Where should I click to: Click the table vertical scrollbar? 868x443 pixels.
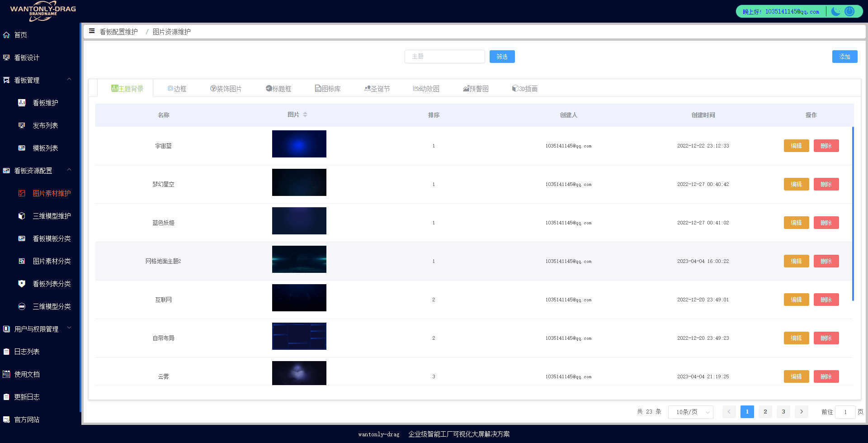click(x=853, y=214)
